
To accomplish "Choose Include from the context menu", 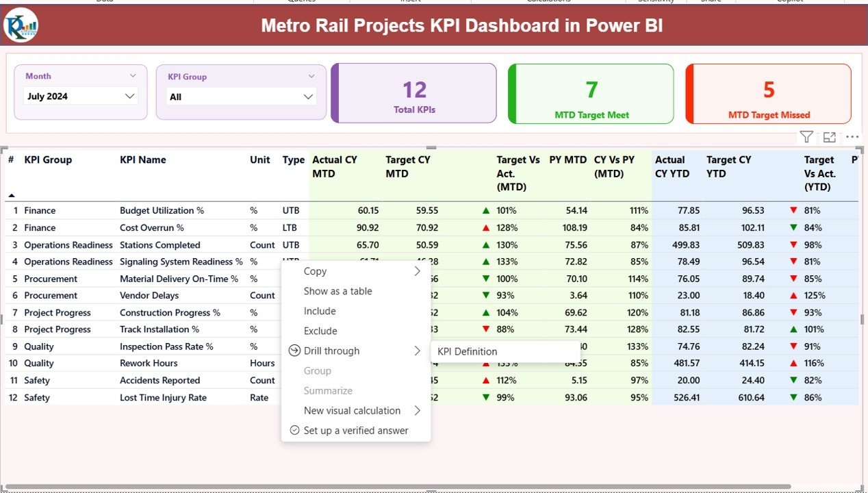I will click(x=320, y=311).
